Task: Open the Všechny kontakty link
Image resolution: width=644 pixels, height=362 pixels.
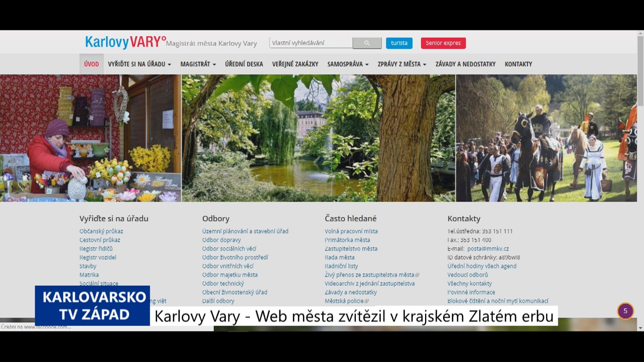Action: point(470,284)
